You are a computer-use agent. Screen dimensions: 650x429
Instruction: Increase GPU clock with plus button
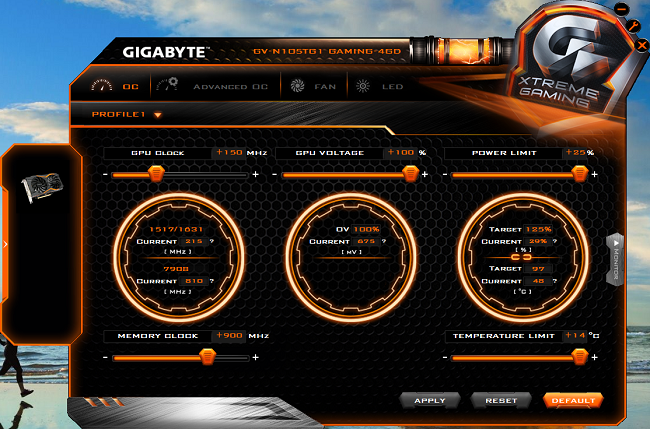pyautogui.click(x=256, y=175)
